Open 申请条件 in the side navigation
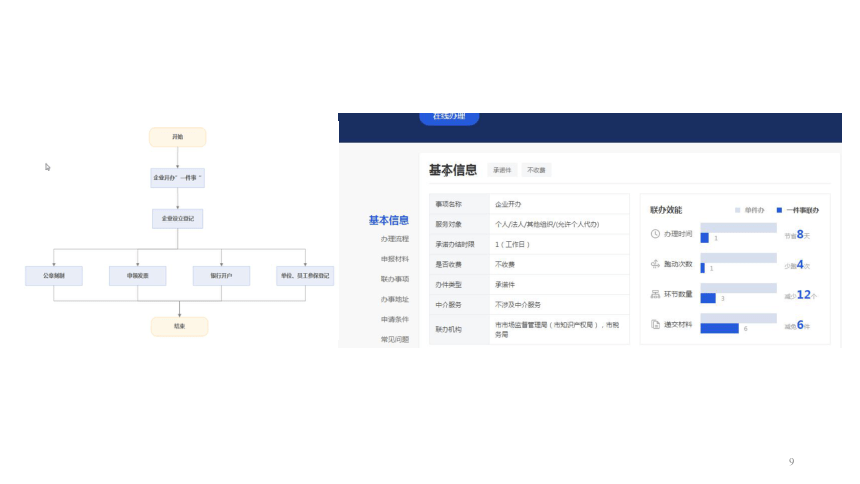 [395, 319]
